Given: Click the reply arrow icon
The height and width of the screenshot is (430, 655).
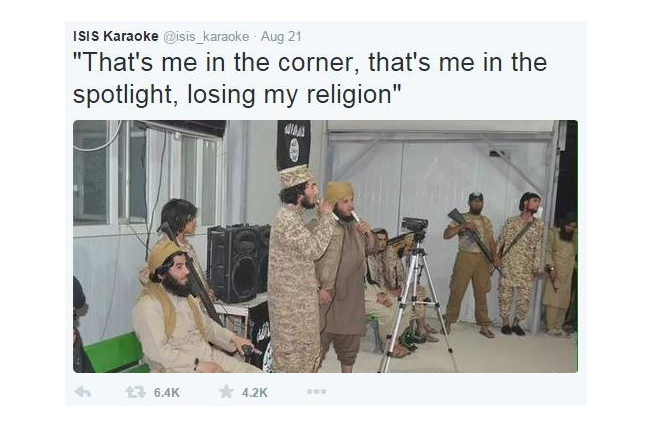Looking at the screenshot, I should coord(83,392).
